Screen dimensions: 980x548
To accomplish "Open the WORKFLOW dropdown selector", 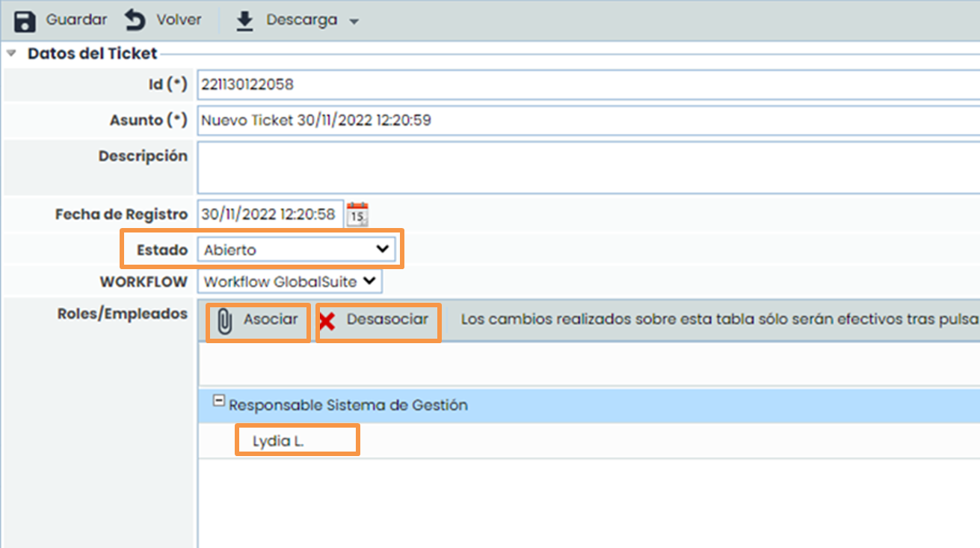I will click(x=289, y=282).
